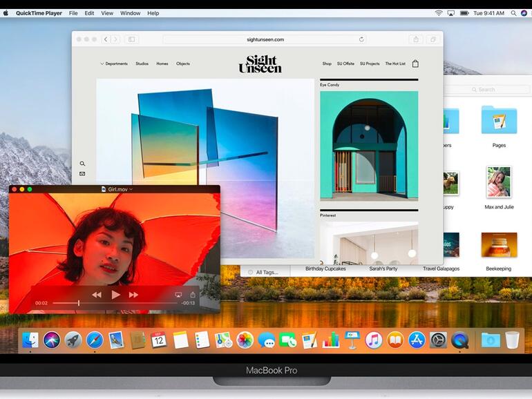
Task: Click Spotlight search icon in menu bar
Action: coord(513,13)
